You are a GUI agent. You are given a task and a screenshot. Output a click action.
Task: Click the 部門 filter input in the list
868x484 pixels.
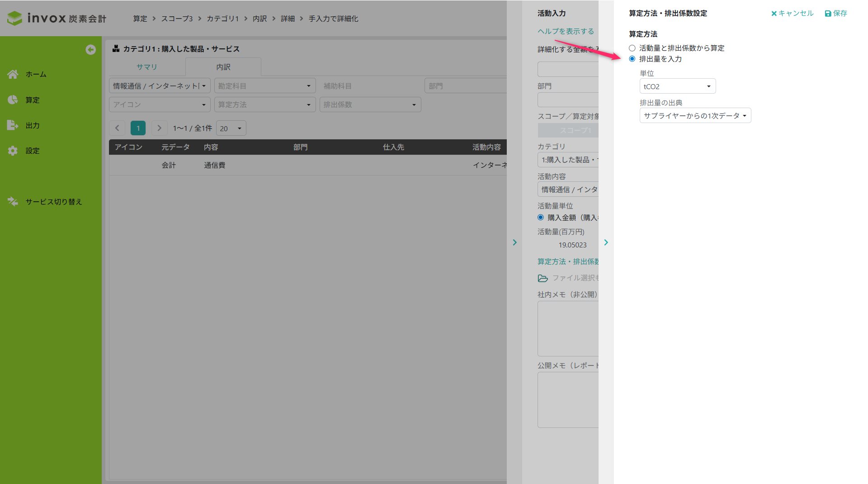coord(466,85)
